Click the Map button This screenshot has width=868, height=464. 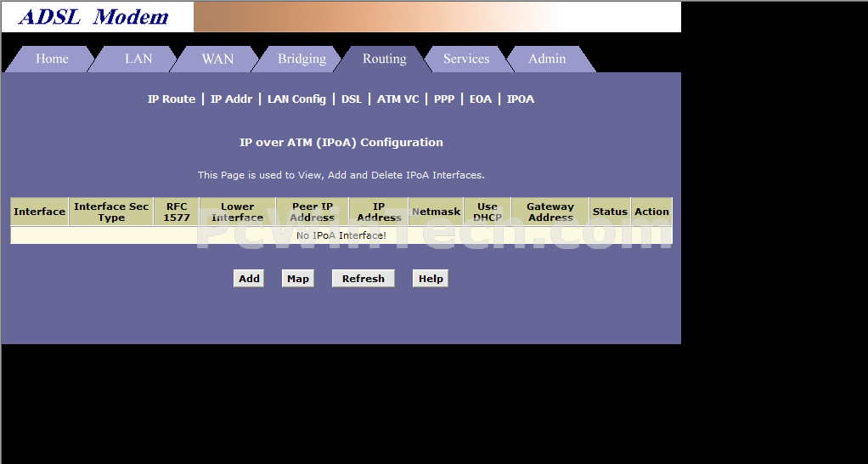tap(298, 279)
